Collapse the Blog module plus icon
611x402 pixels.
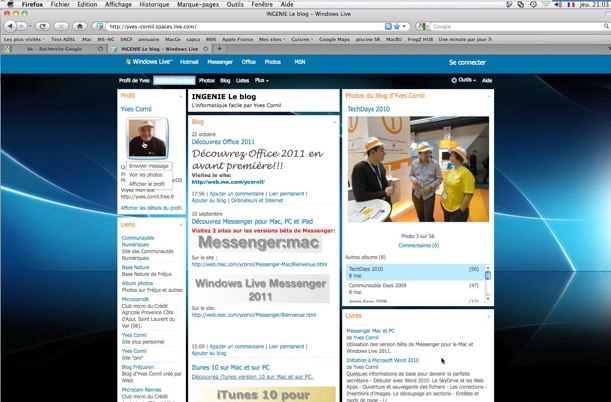click(334, 122)
